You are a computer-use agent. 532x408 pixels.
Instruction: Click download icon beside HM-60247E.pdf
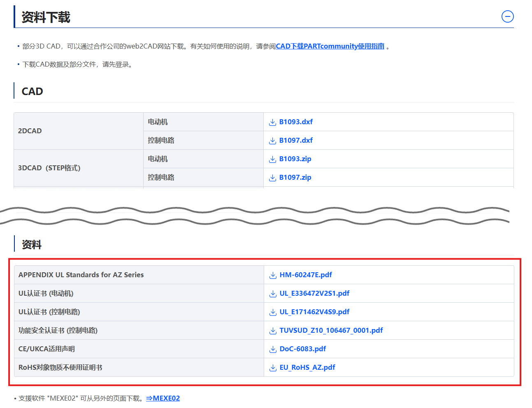click(x=273, y=275)
